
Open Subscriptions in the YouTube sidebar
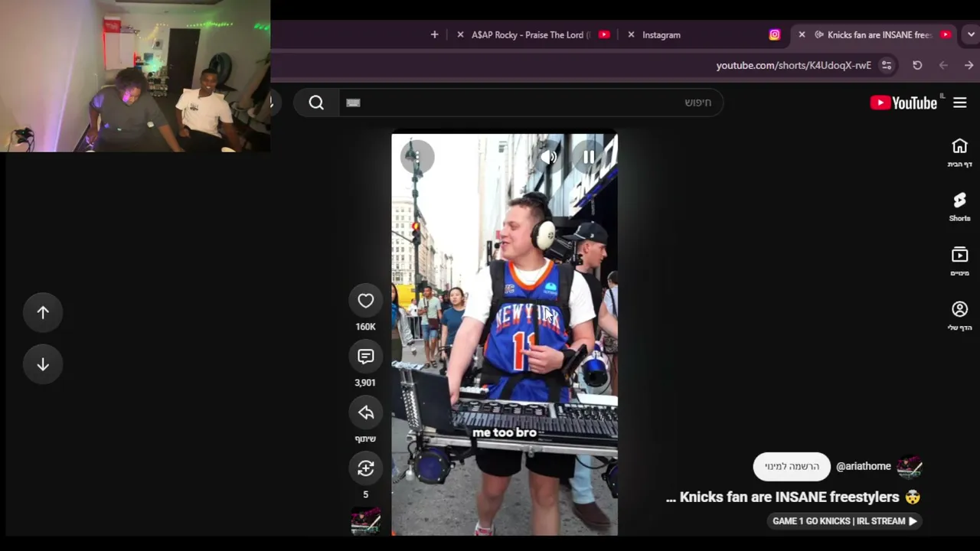[x=960, y=261]
